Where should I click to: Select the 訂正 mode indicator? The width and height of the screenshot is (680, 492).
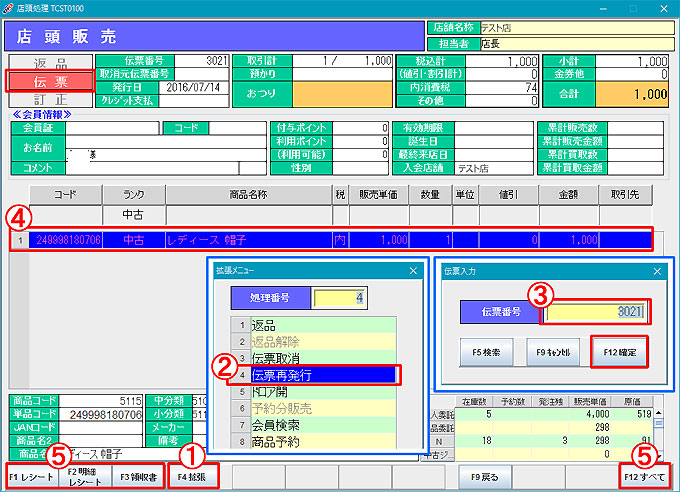point(50,99)
